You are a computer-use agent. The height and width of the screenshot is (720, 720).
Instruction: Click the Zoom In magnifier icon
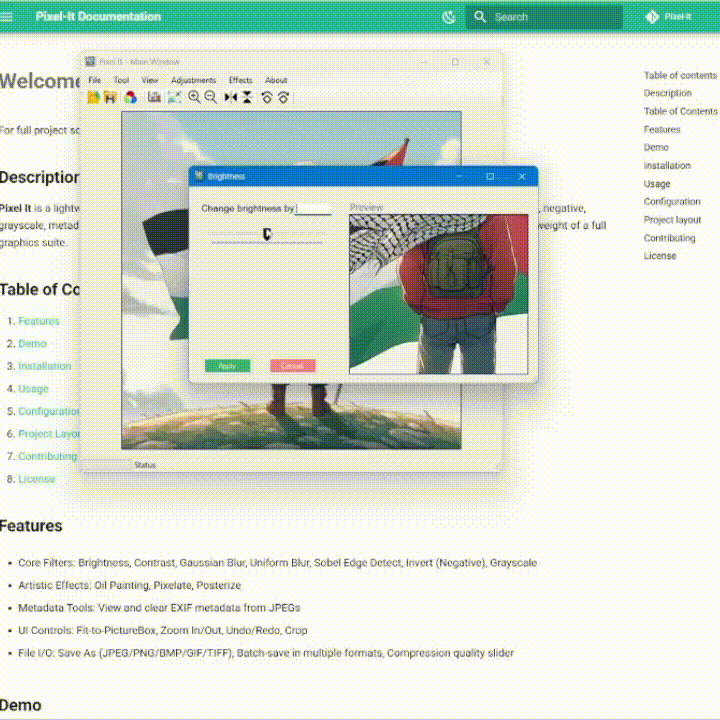coord(194,97)
